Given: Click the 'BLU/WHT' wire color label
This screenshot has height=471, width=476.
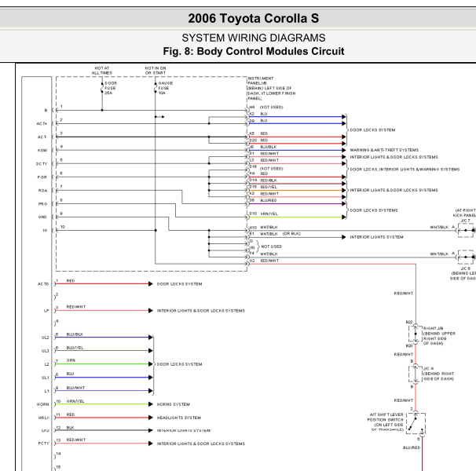Looking at the screenshot, I should pyautogui.click(x=75, y=388).
